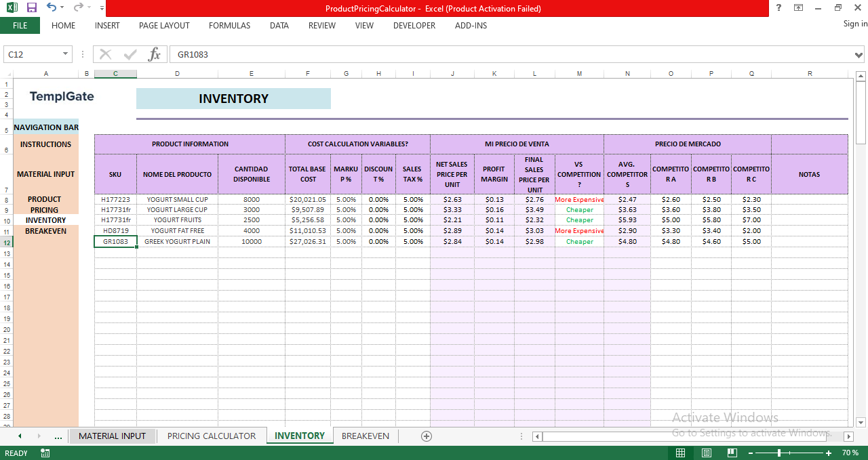Click the macro recording icon in status bar
This screenshot has width=868, height=460.
(x=45, y=453)
